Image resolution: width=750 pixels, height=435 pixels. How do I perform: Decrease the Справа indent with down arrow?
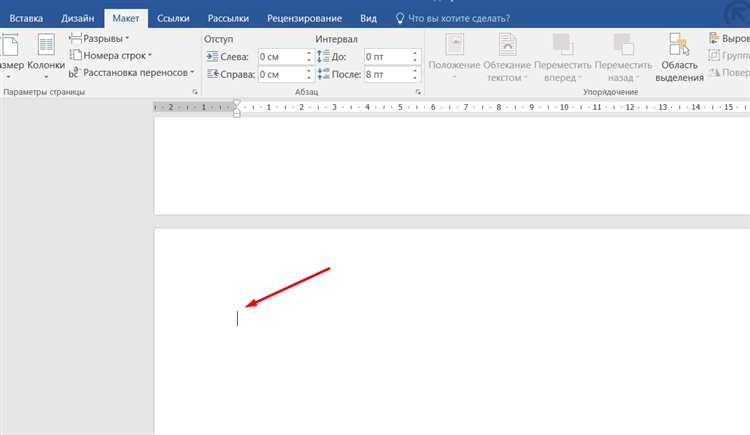[309, 78]
